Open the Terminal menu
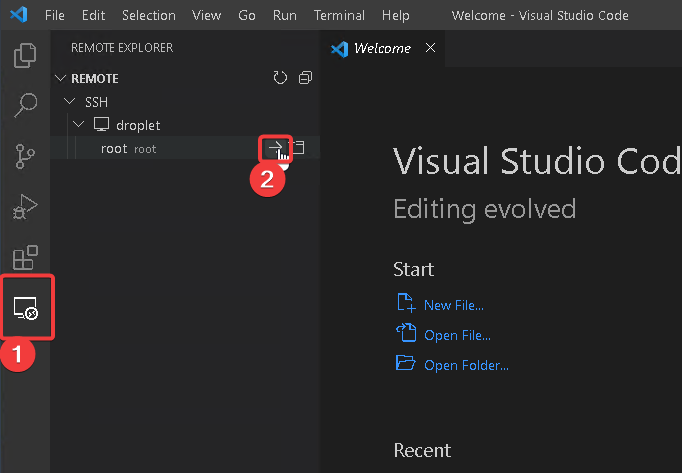 click(339, 15)
